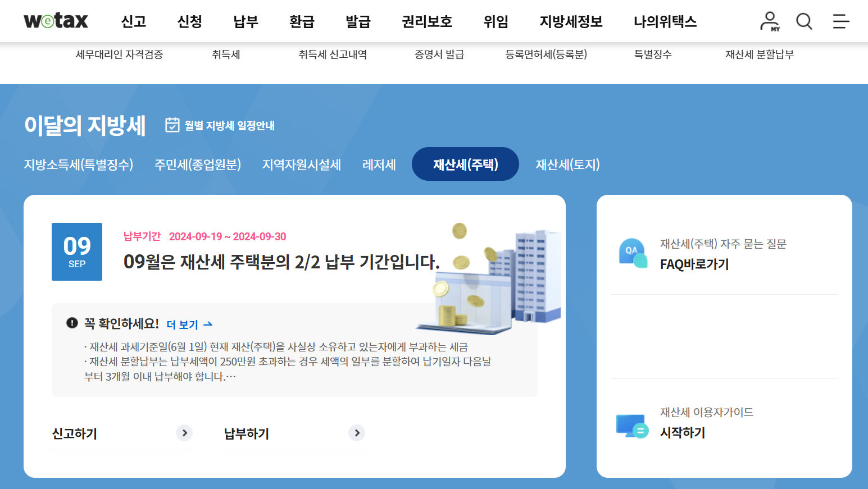Click the 꼭 확인하세요! label
The height and width of the screenshot is (489, 868).
point(121,323)
